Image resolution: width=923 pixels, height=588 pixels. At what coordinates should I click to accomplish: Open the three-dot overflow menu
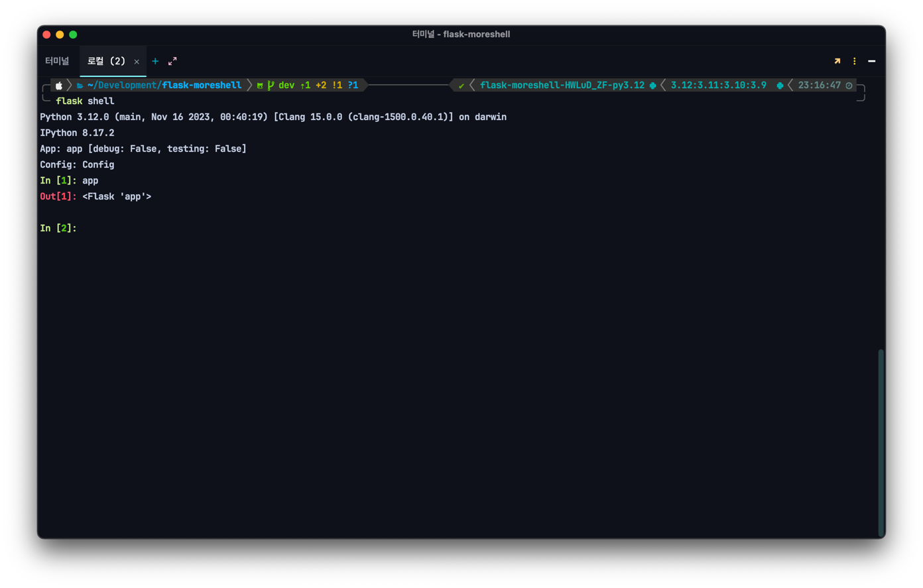[854, 60]
